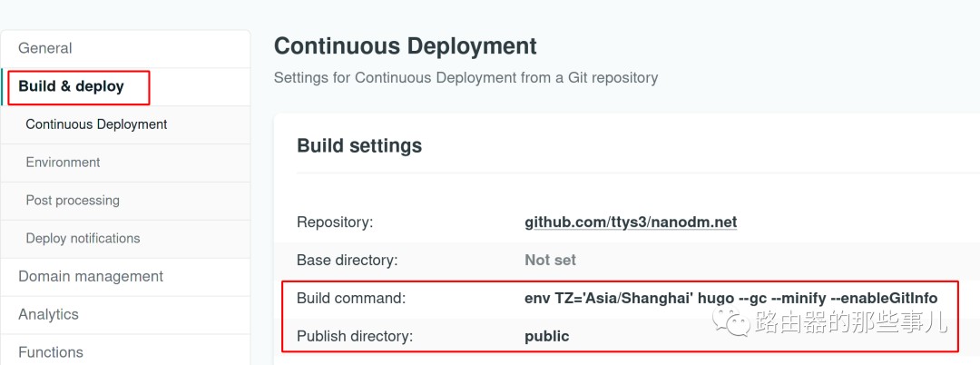Image resolution: width=980 pixels, height=365 pixels.
Task: Click the Continuous Deployment page heading
Action: point(406,46)
